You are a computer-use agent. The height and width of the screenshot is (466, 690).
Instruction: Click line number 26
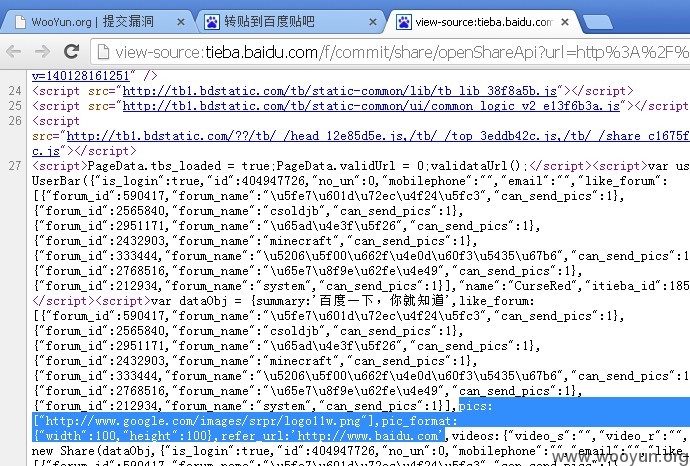(x=15, y=121)
